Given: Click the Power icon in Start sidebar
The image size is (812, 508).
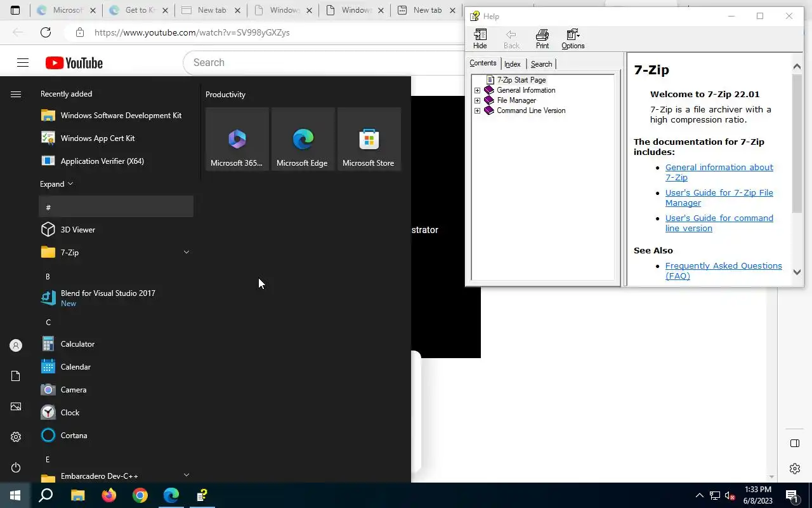Looking at the screenshot, I should point(16,467).
